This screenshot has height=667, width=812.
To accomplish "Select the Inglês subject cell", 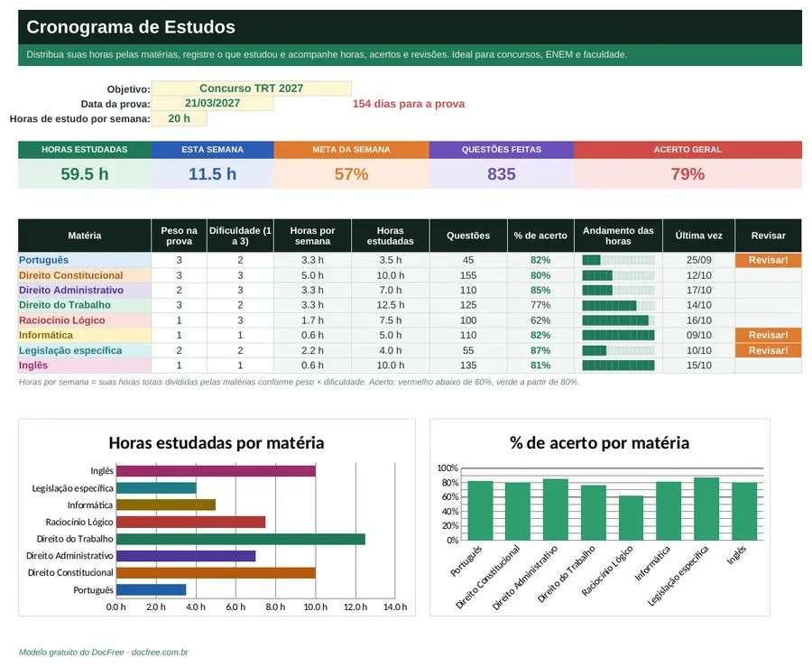I will (x=85, y=365).
